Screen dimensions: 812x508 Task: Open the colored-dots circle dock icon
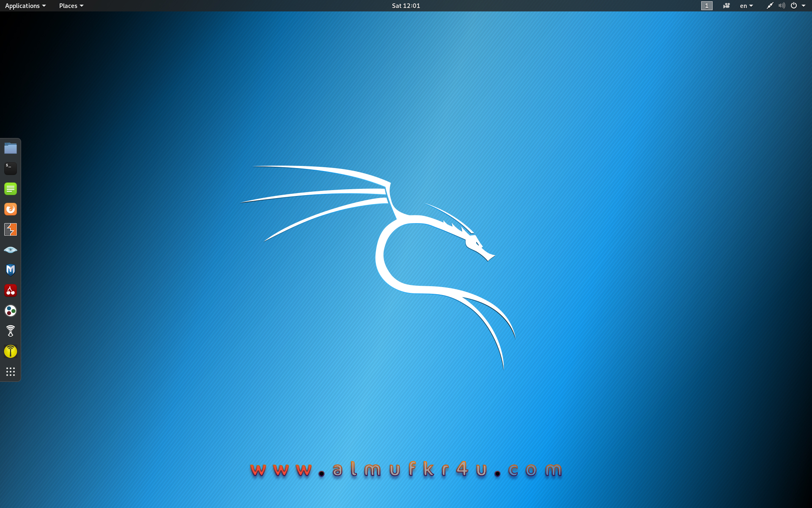point(11,311)
